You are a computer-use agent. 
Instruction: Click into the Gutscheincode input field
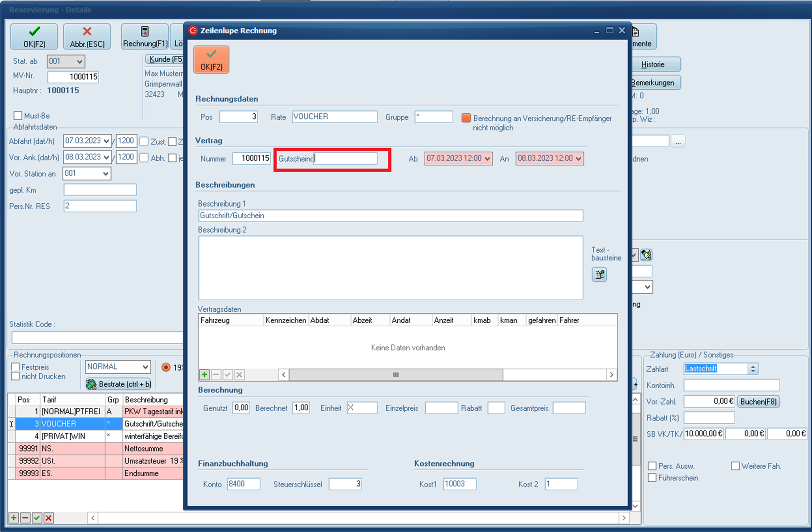pyautogui.click(x=345, y=159)
